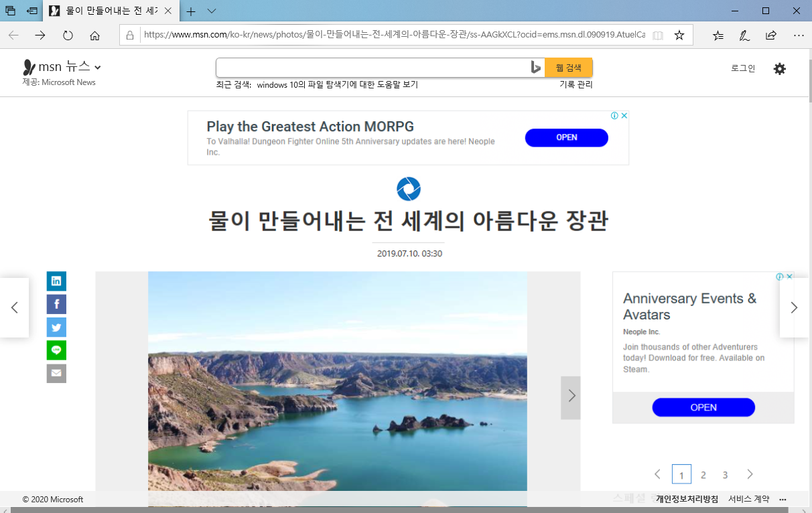
Task: Click the Bing logo in search box
Action: tap(535, 68)
